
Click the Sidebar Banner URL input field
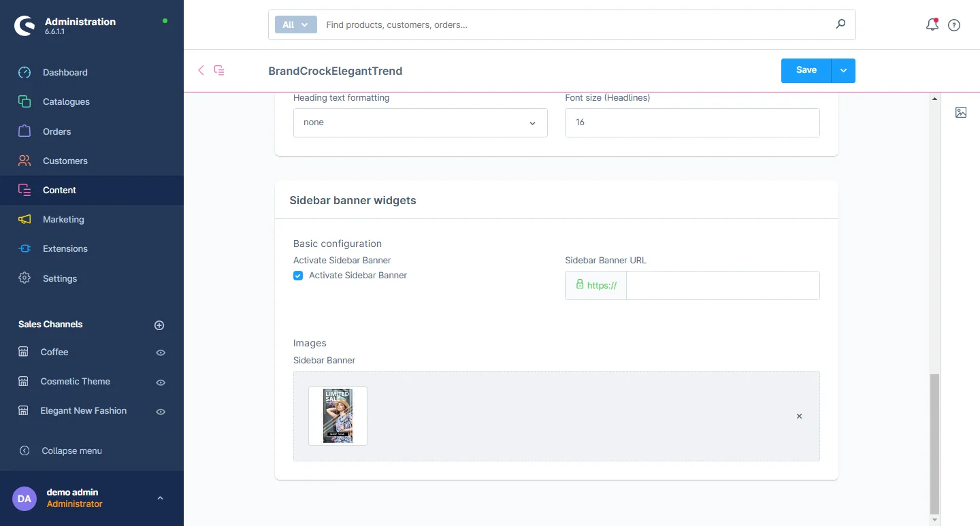(722, 286)
